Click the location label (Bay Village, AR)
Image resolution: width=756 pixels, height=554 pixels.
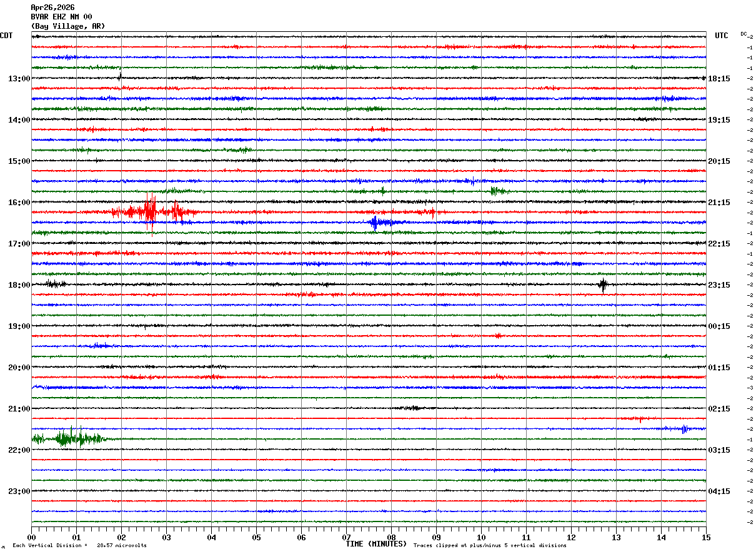pos(68,26)
